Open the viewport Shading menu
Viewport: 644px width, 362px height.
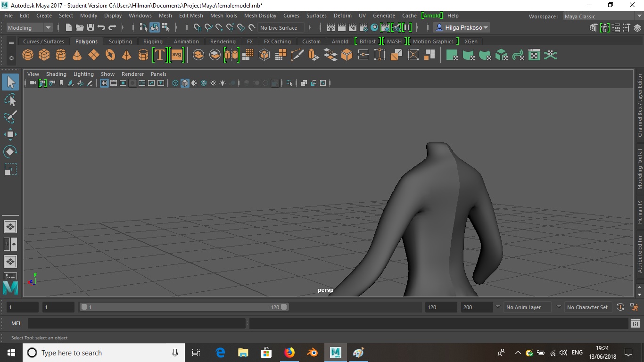56,74
